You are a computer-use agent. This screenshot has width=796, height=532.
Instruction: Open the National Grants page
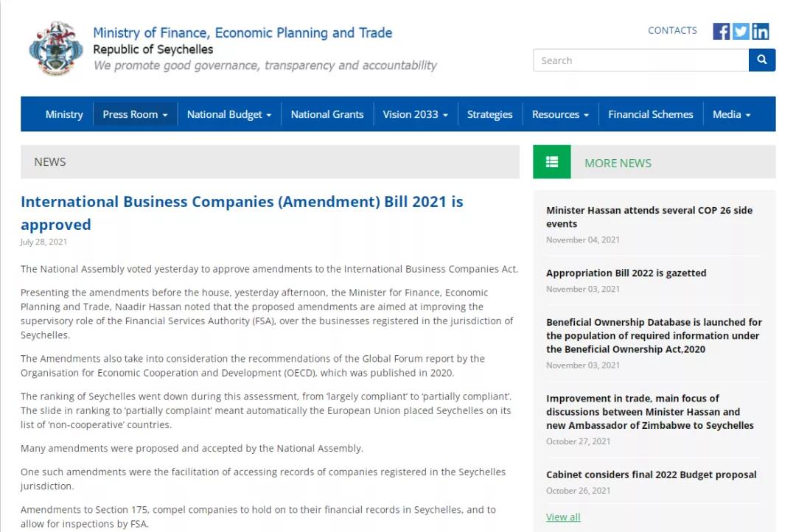click(x=327, y=114)
